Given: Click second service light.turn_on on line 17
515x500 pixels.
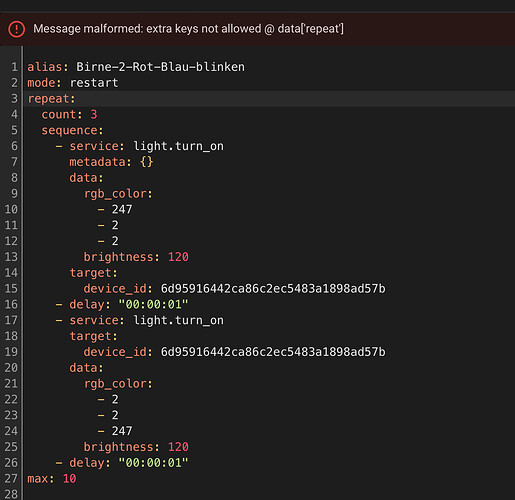Looking at the screenshot, I should [146, 320].
